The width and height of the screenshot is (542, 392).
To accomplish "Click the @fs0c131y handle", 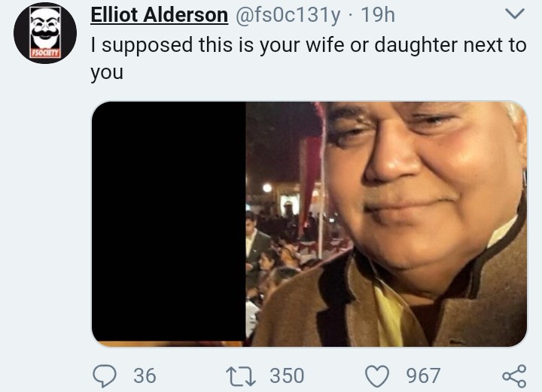I will (288, 16).
